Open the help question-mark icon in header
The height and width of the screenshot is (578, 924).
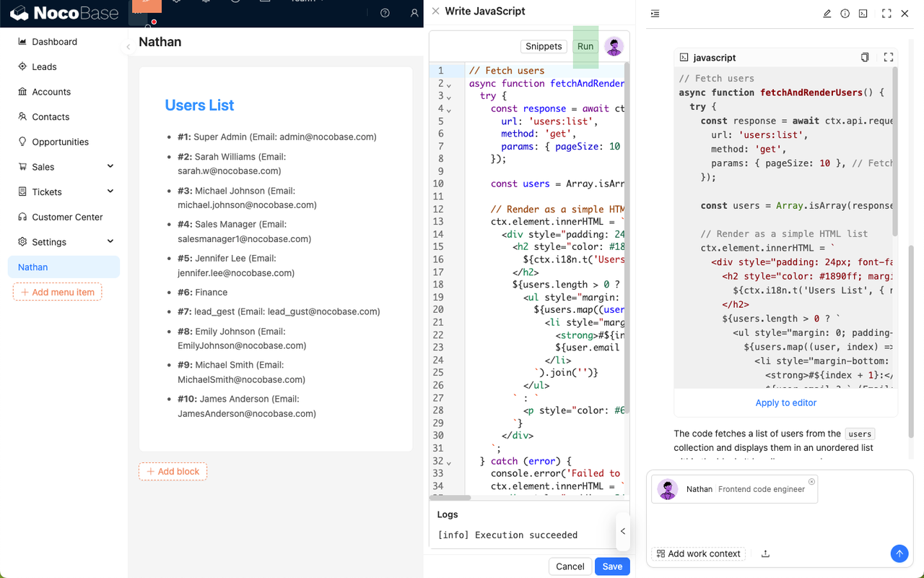(x=385, y=13)
